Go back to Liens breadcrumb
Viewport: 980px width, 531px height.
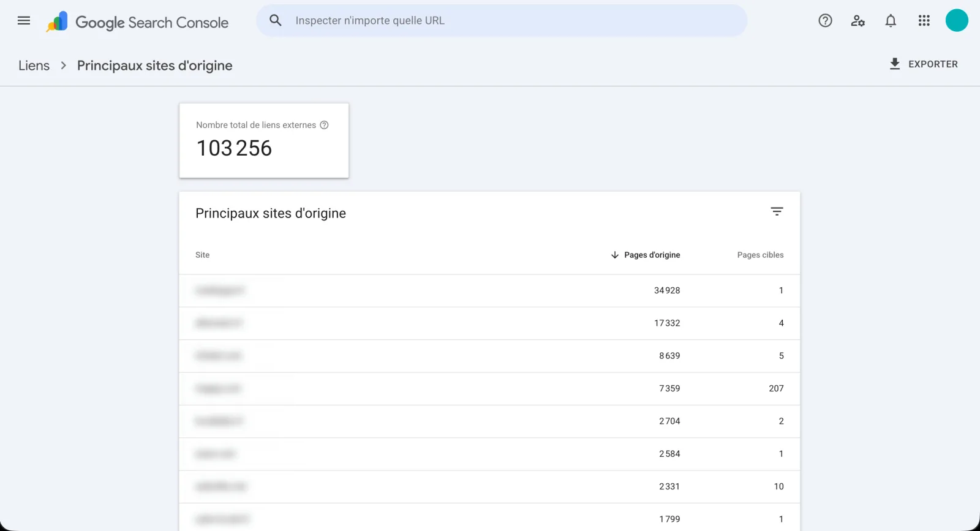pyautogui.click(x=34, y=66)
